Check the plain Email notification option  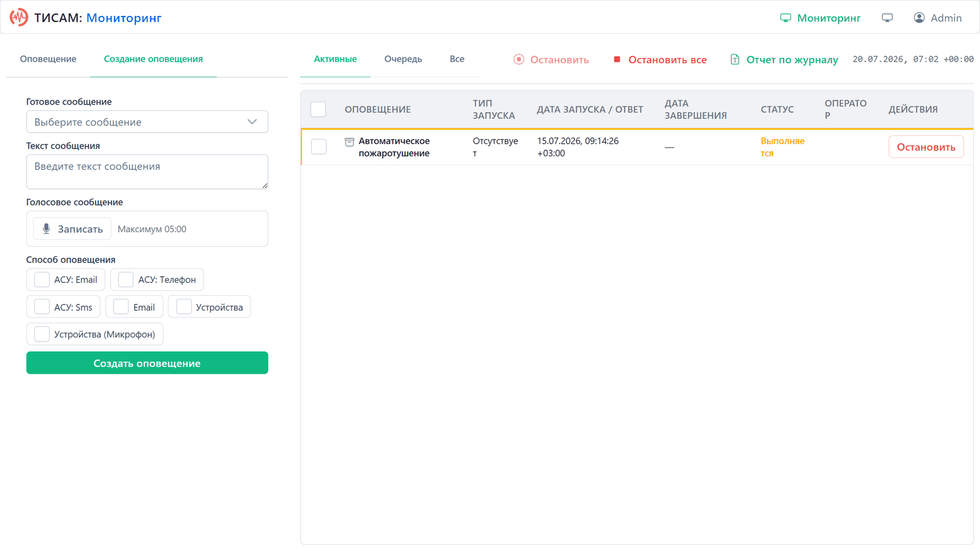[121, 307]
